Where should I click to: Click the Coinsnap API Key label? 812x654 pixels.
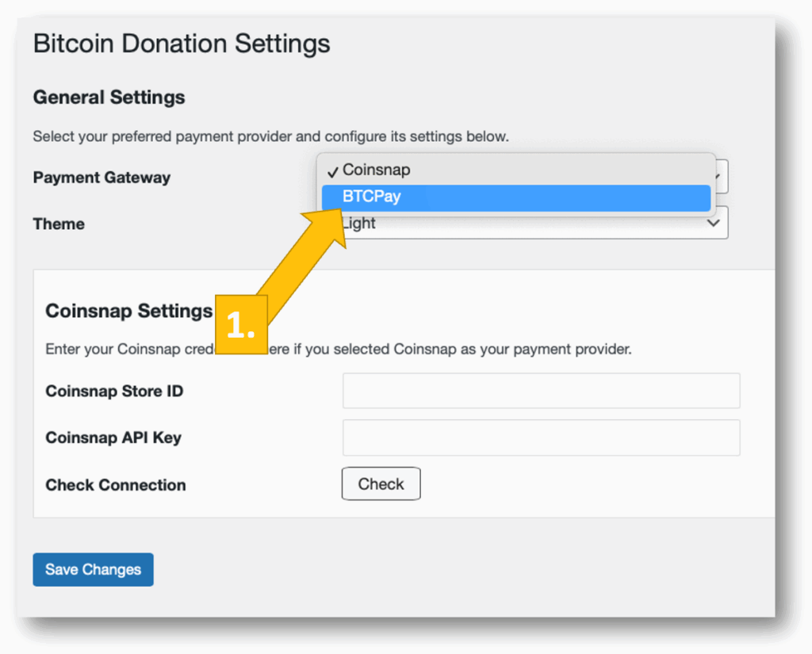coord(113,438)
